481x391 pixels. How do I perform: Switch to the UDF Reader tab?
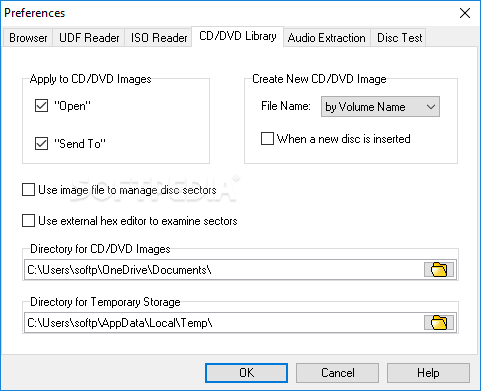coord(89,38)
